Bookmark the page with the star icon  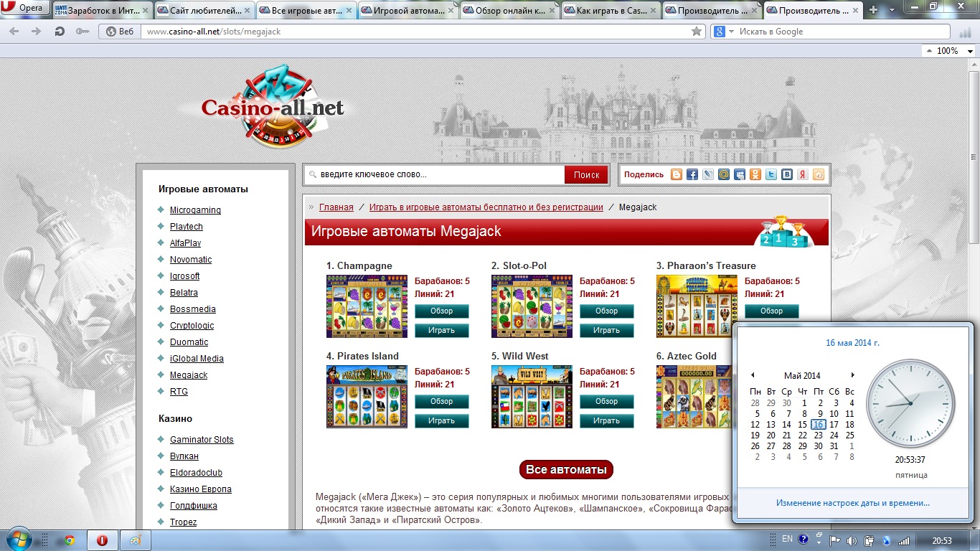[x=696, y=32]
